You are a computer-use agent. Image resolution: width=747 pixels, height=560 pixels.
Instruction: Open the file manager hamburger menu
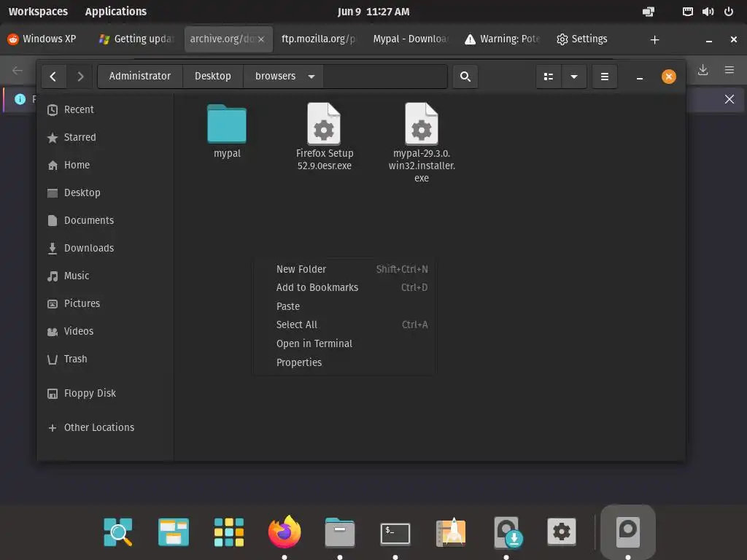(605, 76)
